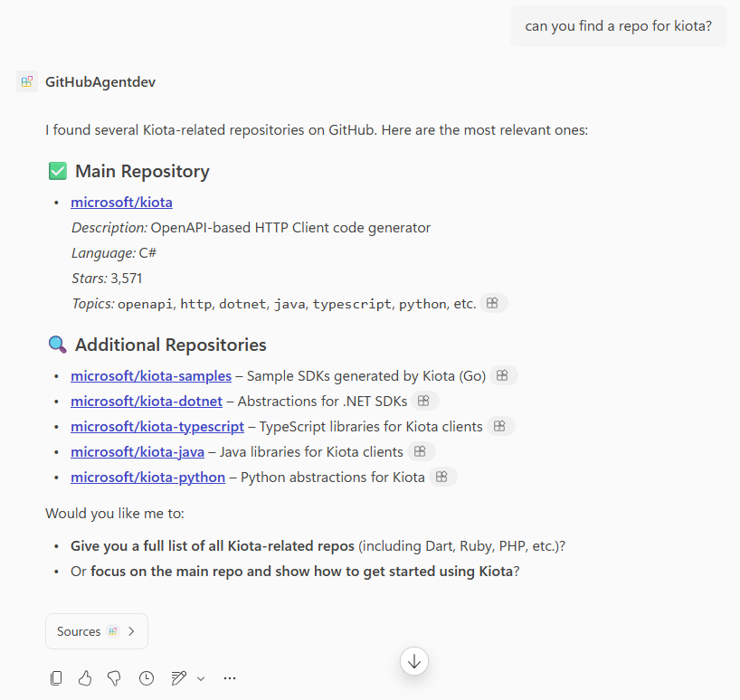The width and height of the screenshot is (740, 700).
Task: Select the rewrite pen icon
Action: [177, 677]
